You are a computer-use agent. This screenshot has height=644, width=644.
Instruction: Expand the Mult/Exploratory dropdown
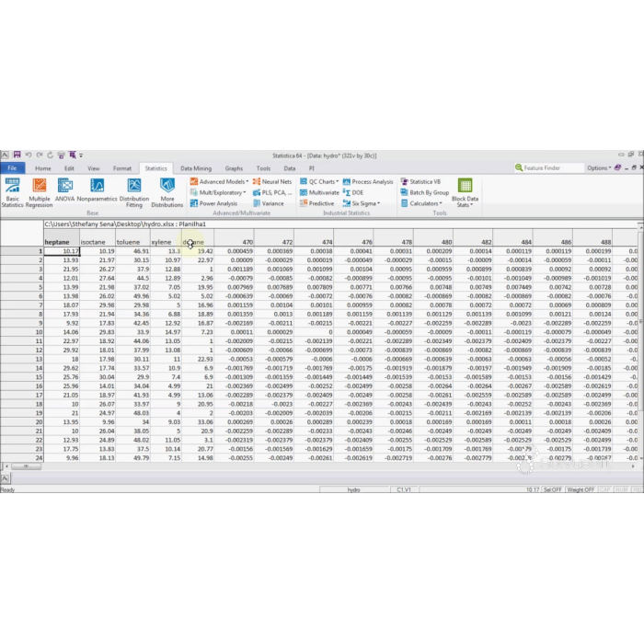[218, 192]
